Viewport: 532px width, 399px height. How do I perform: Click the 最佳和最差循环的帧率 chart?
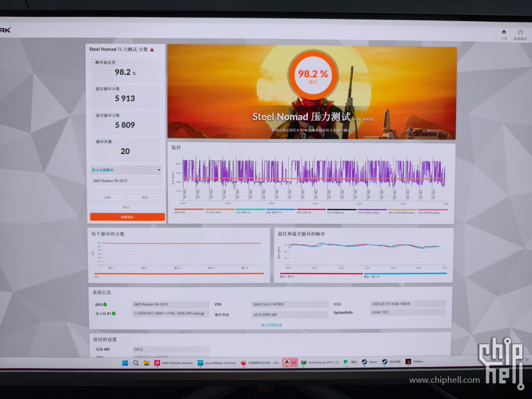364,255
